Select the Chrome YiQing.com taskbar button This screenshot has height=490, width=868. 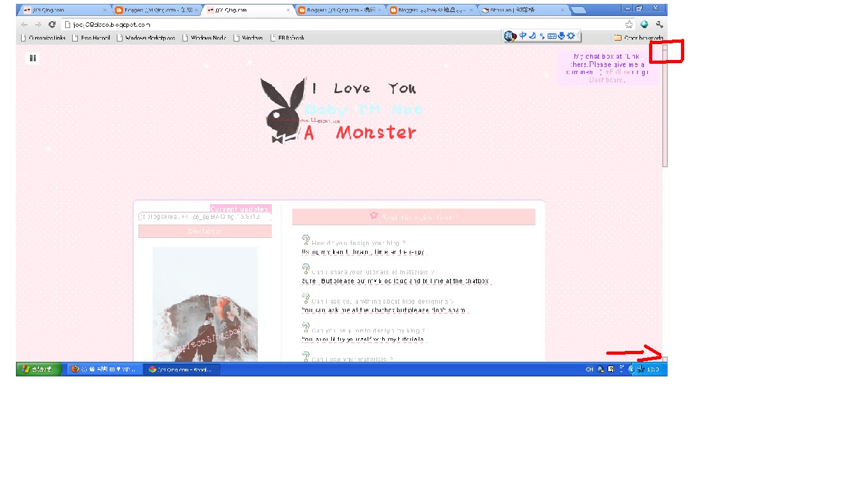tap(181, 369)
